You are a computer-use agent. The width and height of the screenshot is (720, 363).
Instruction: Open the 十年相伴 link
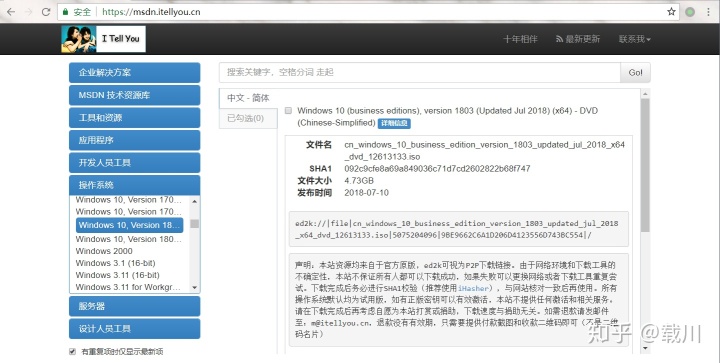point(520,39)
